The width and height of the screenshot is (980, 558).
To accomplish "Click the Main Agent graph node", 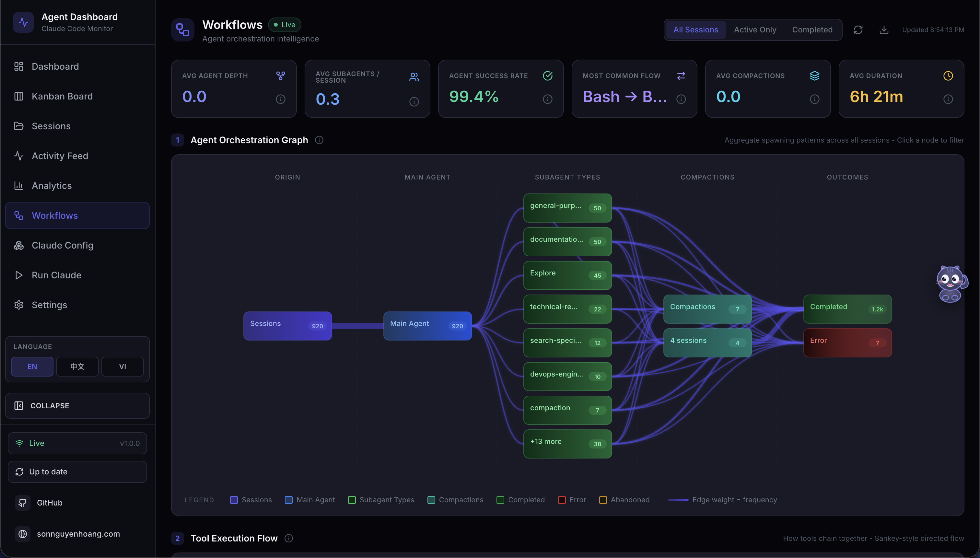I will pyautogui.click(x=427, y=326).
